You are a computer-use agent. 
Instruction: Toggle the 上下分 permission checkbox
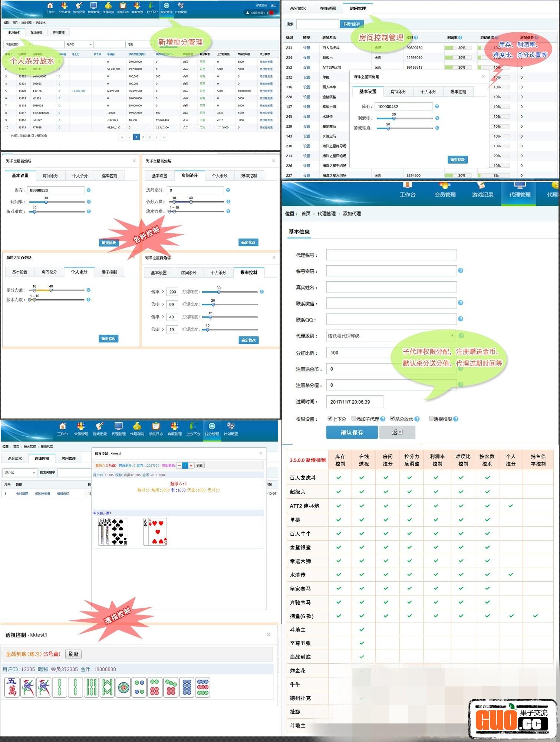click(x=330, y=418)
